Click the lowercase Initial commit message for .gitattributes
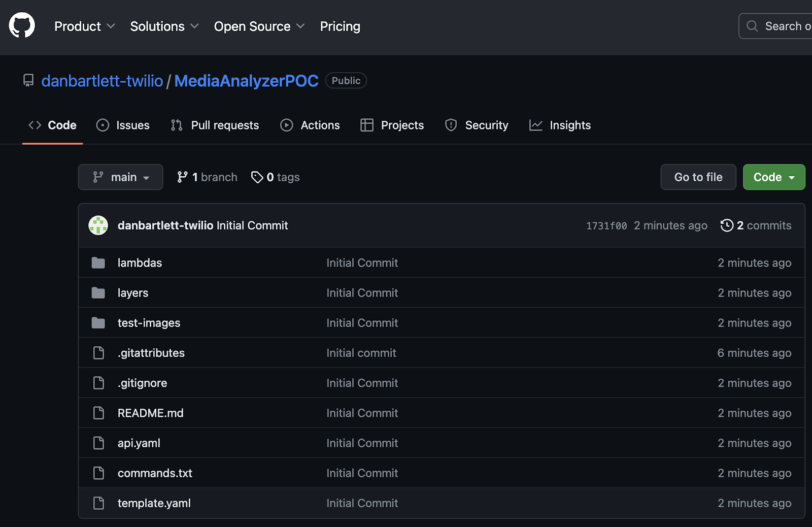The height and width of the screenshot is (527, 812). tap(361, 353)
